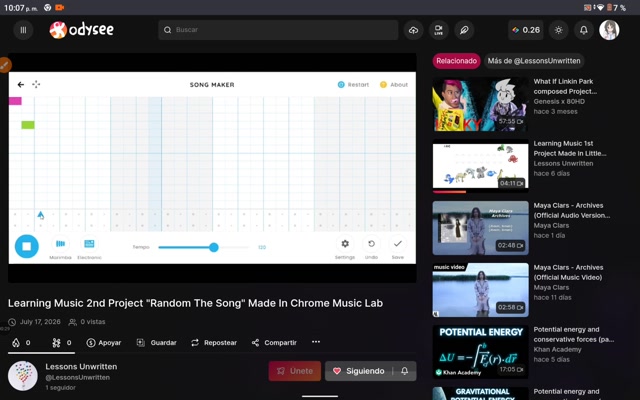640x400 pixels.
Task: Select the Relacionado tab
Action: [x=456, y=61]
